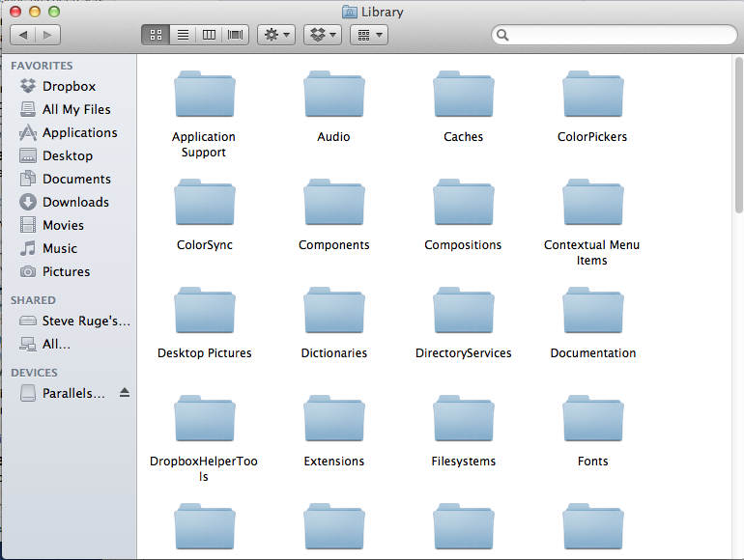Open the Dropbox toolbar dropdown
This screenshot has height=560, width=744.
323,35
